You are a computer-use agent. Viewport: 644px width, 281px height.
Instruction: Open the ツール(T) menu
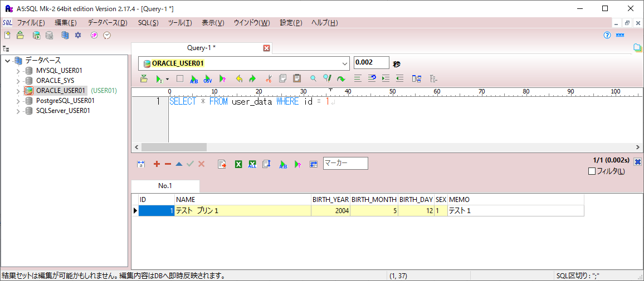coord(179,23)
